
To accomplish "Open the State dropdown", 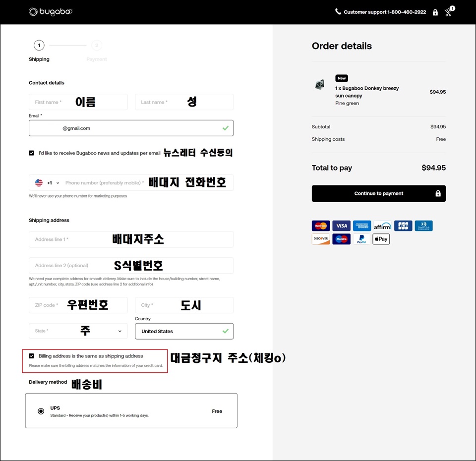I will (x=78, y=331).
